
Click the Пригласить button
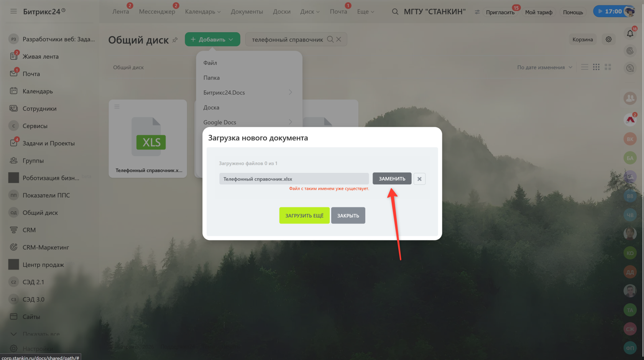(x=500, y=12)
